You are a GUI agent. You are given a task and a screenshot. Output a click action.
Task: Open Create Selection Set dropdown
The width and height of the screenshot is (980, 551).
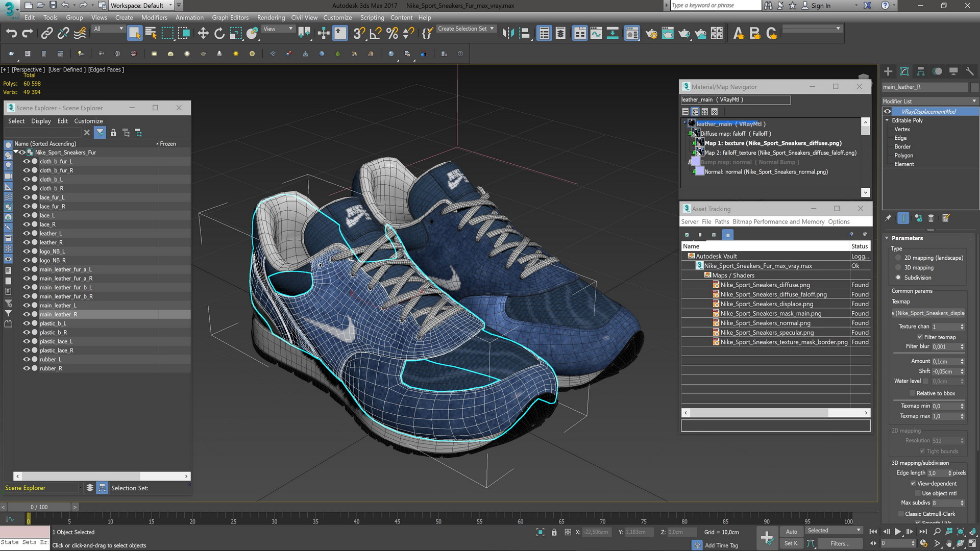pyautogui.click(x=466, y=29)
